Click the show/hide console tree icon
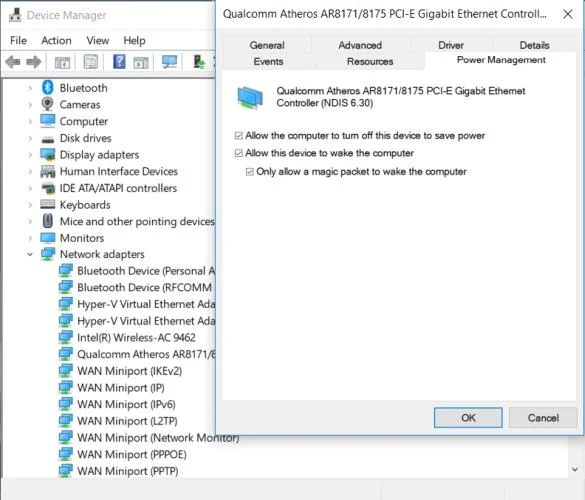Screen dimensions: 585x500 tap(62, 62)
